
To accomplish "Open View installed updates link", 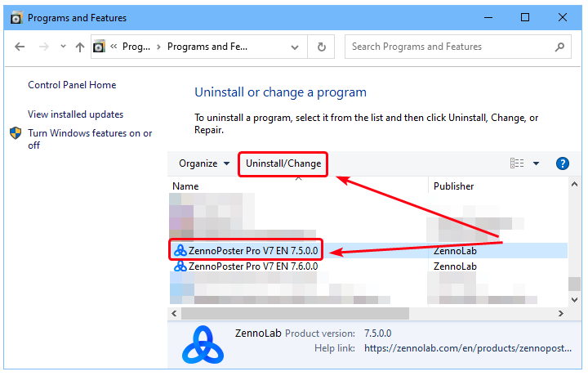I will click(75, 114).
